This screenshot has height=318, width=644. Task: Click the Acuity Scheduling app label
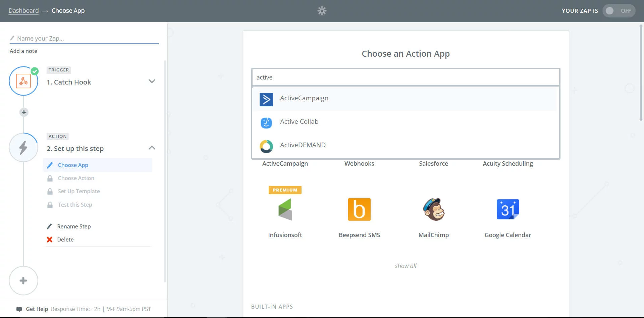508,164
